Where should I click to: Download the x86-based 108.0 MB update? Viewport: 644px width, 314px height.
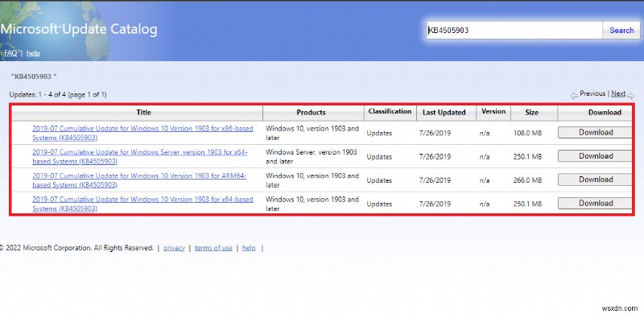click(595, 132)
